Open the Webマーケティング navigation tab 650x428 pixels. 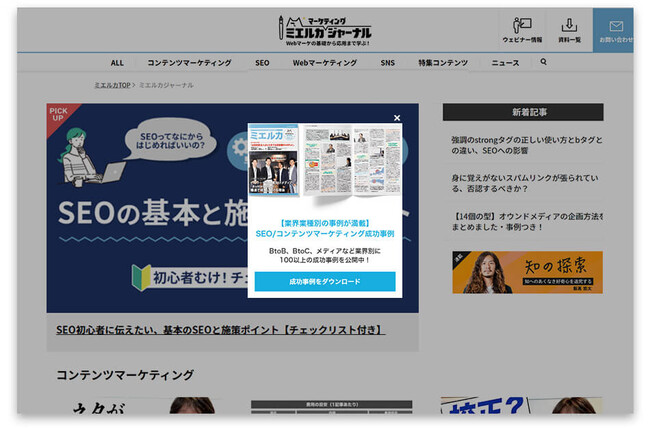(x=324, y=62)
